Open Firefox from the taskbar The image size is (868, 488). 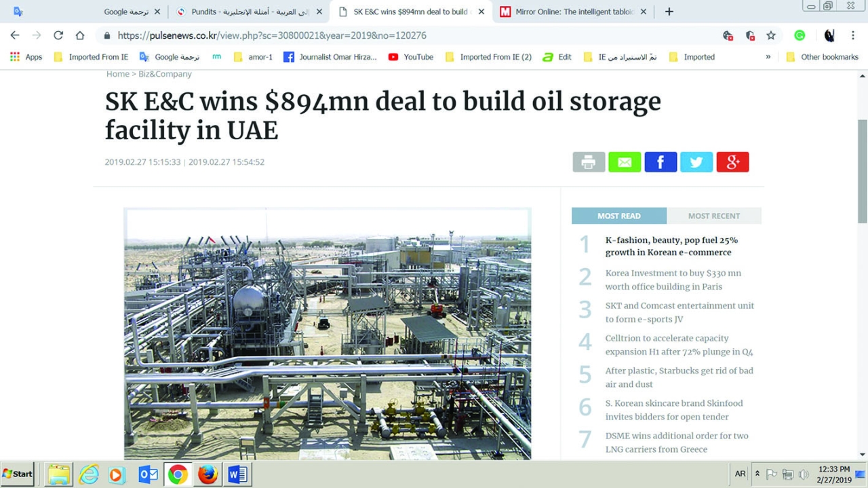[x=208, y=474]
